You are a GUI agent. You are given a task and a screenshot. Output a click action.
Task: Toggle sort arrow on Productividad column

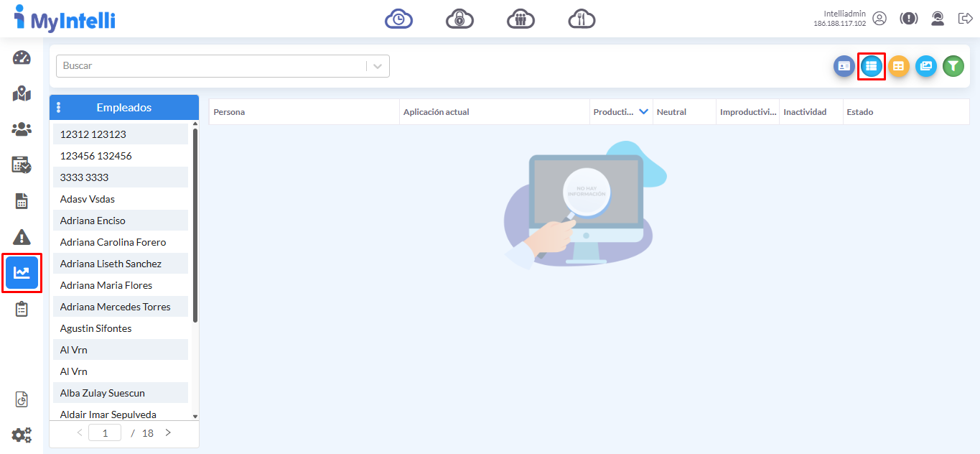click(x=643, y=111)
